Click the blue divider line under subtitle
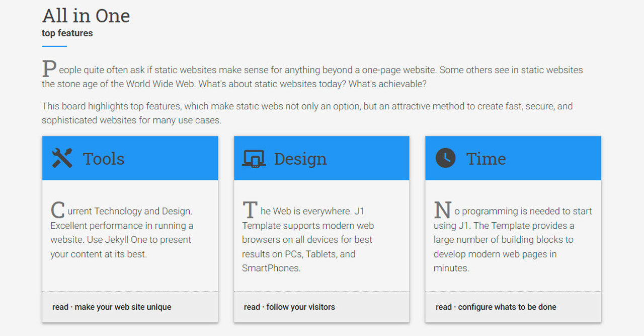Viewport: 644px width, 336px height. (x=54, y=46)
